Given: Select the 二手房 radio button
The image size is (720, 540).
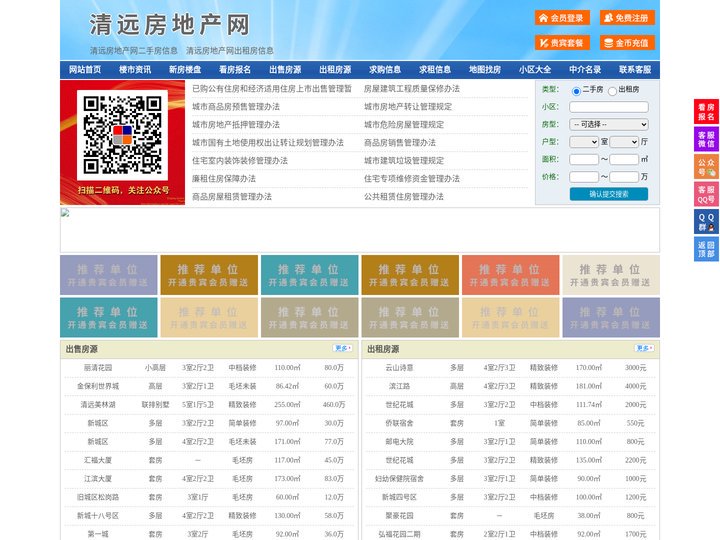Looking at the screenshot, I should point(576,91).
